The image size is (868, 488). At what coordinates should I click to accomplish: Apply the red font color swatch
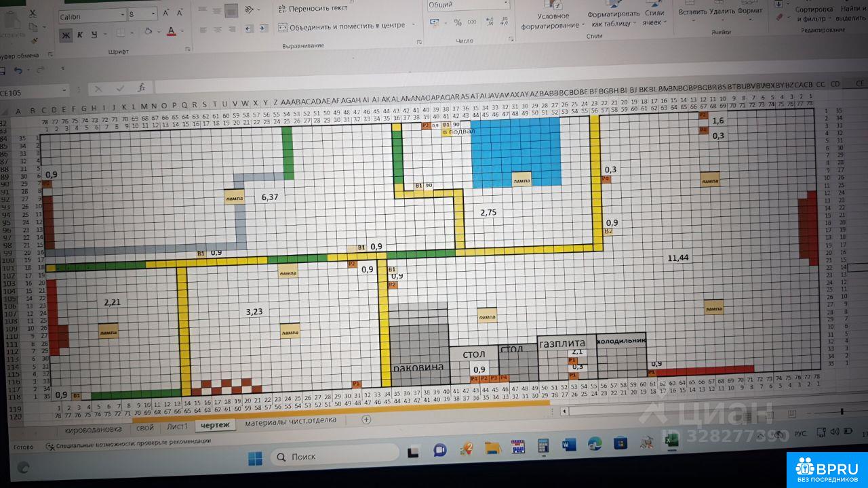171,33
